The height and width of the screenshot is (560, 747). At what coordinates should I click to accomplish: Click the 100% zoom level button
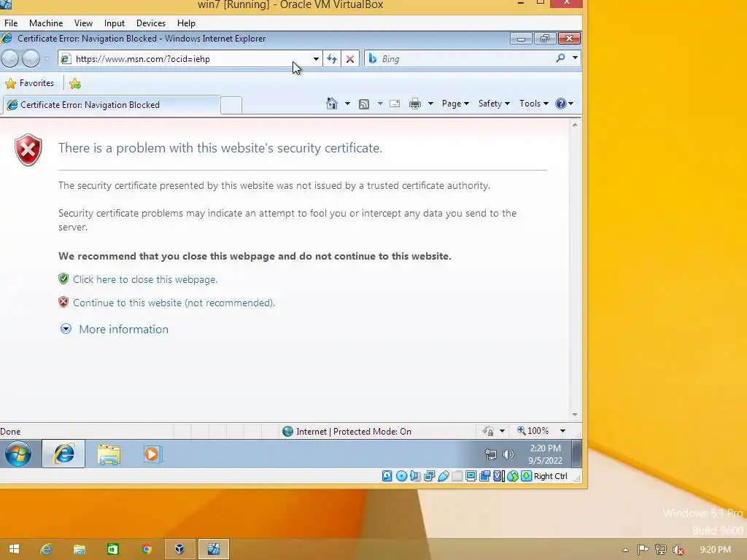pyautogui.click(x=533, y=431)
